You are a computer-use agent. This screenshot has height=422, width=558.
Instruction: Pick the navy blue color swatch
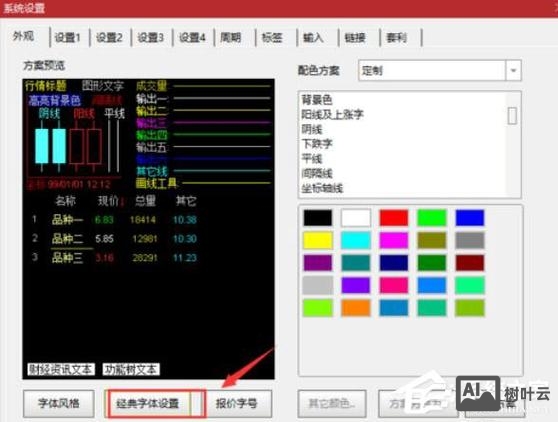point(394,263)
